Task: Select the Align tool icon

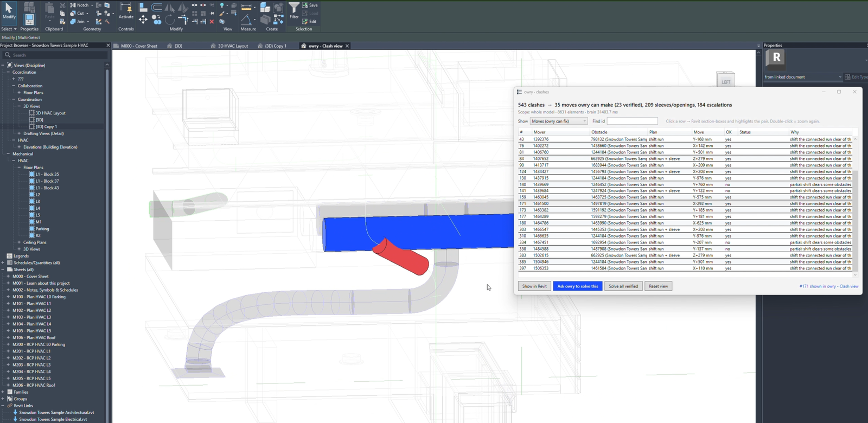Action: coord(143,7)
